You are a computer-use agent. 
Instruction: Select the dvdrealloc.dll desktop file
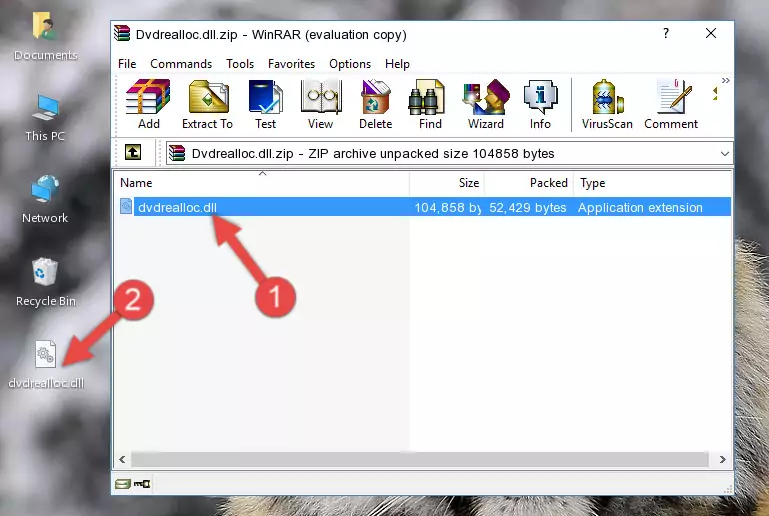point(46,365)
